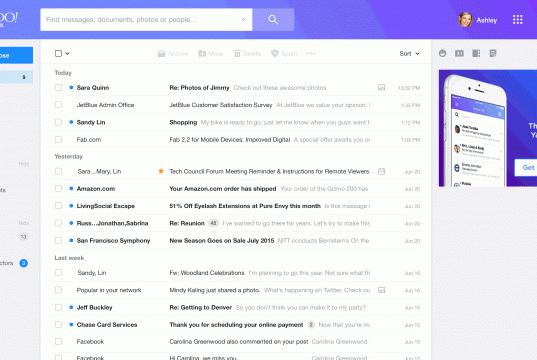
Task: Click unread dot beside Chase Card Services
Action: 71,324
